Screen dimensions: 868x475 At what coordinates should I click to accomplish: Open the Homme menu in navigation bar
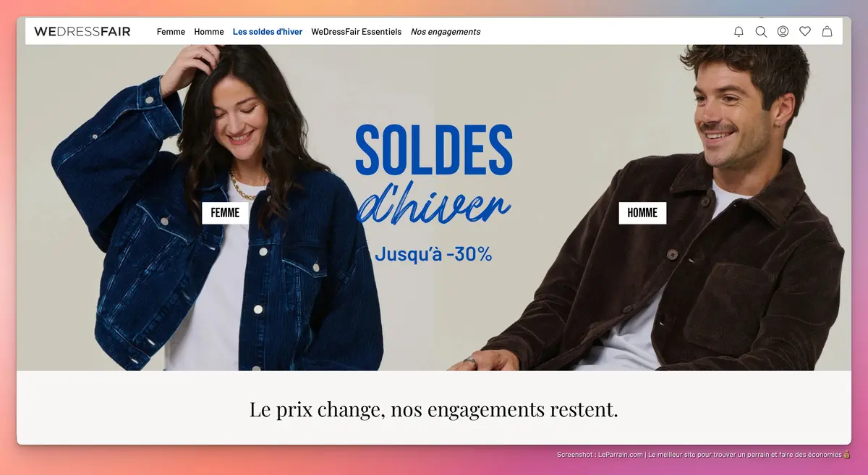pos(209,32)
